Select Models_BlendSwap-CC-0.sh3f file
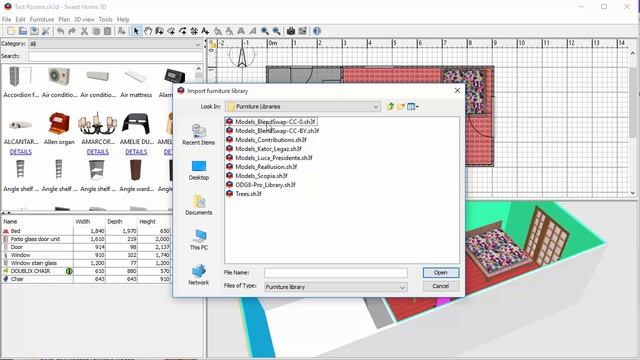The image size is (640, 360). tap(271, 122)
